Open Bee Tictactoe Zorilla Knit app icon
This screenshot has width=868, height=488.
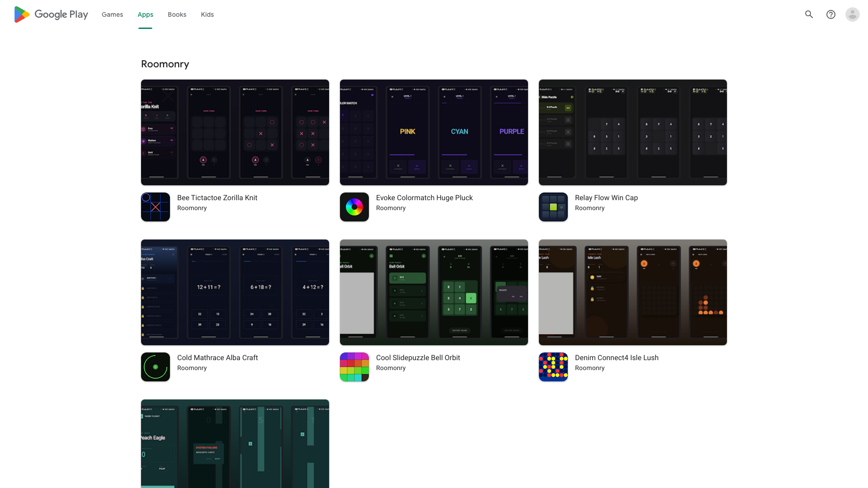156,207
